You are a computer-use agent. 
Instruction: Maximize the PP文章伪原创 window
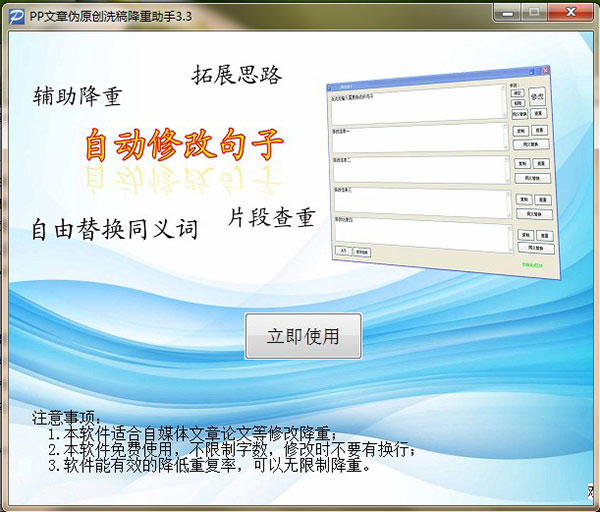pos(534,13)
